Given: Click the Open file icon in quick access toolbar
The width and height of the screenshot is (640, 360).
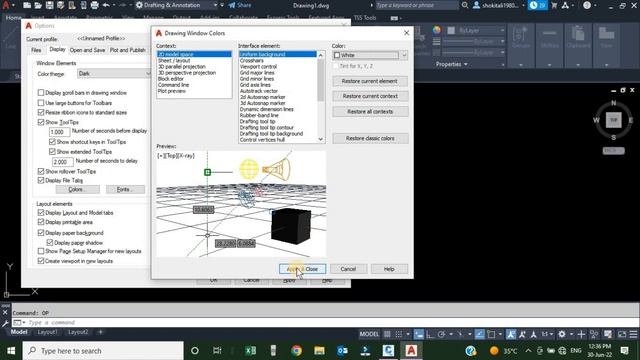Looking at the screenshot, I should 38,5.
